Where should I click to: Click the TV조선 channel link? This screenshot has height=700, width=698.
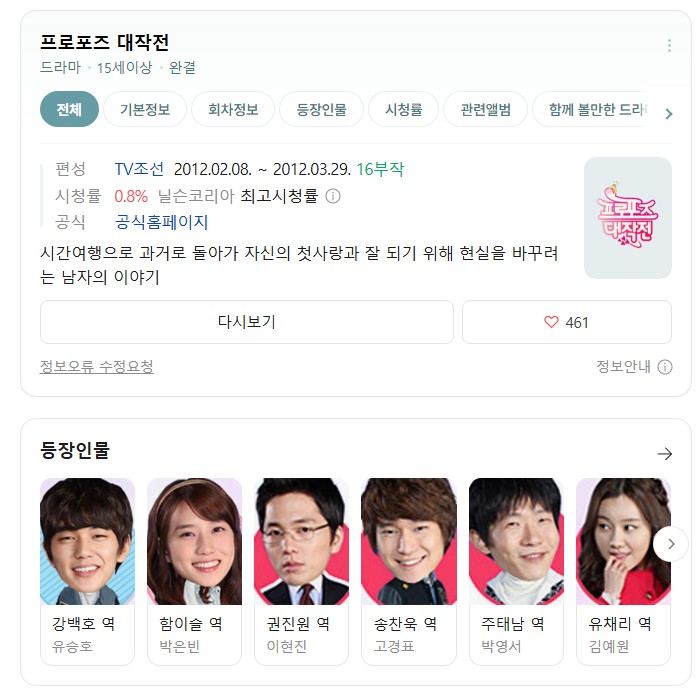tap(139, 169)
